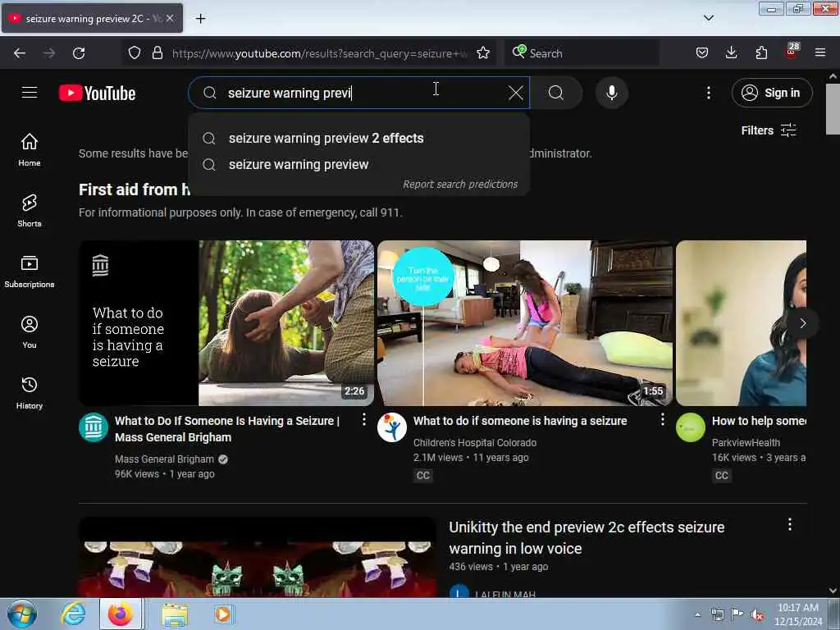Show next first aid videos with arrow

coord(802,323)
